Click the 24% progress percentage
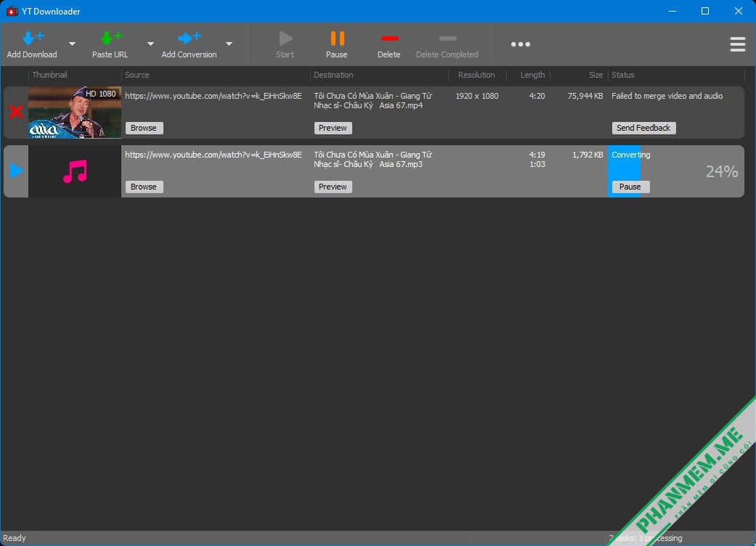Viewport: 756px width, 546px height. point(722,171)
